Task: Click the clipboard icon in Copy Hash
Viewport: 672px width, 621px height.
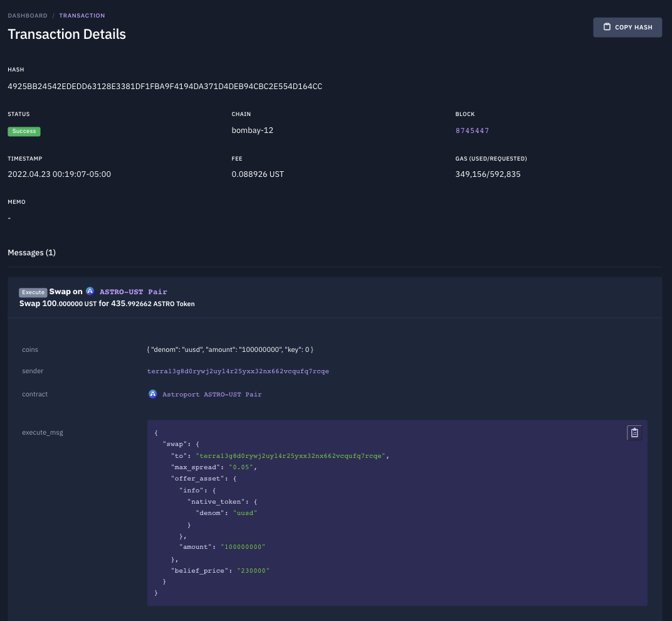Action: click(607, 26)
